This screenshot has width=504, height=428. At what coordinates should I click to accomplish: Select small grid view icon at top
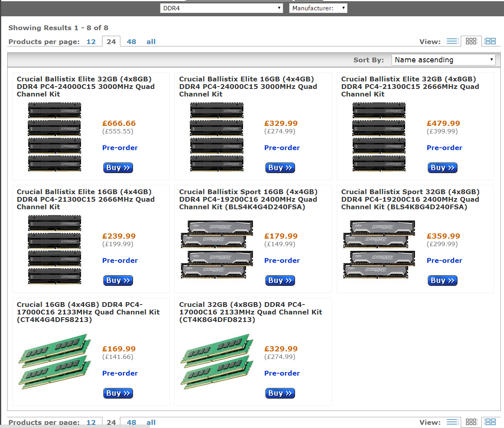coord(471,41)
